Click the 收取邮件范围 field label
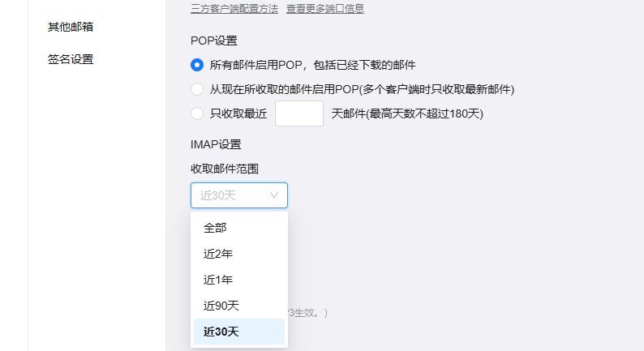This screenshot has height=351, width=644. pos(225,168)
